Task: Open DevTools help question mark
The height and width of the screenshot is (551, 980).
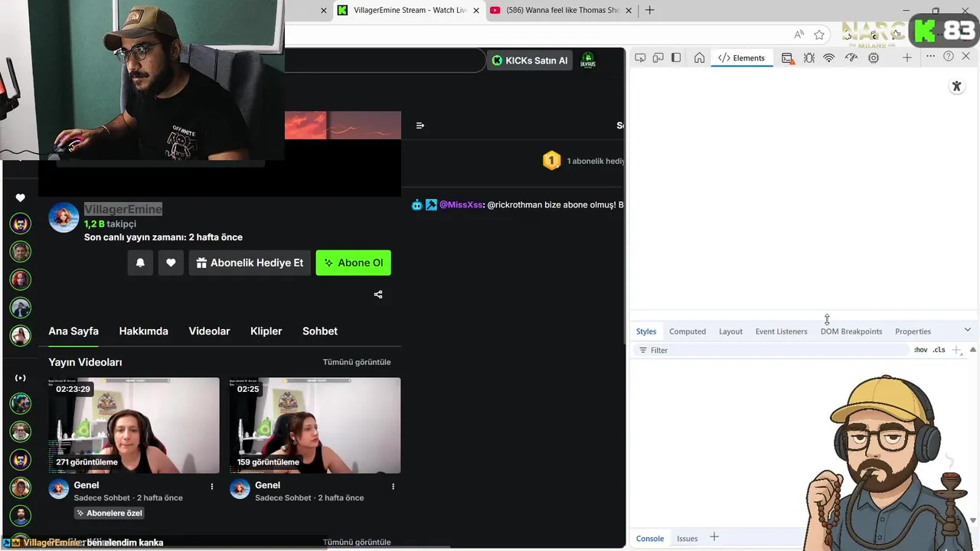Action: pos(949,57)
